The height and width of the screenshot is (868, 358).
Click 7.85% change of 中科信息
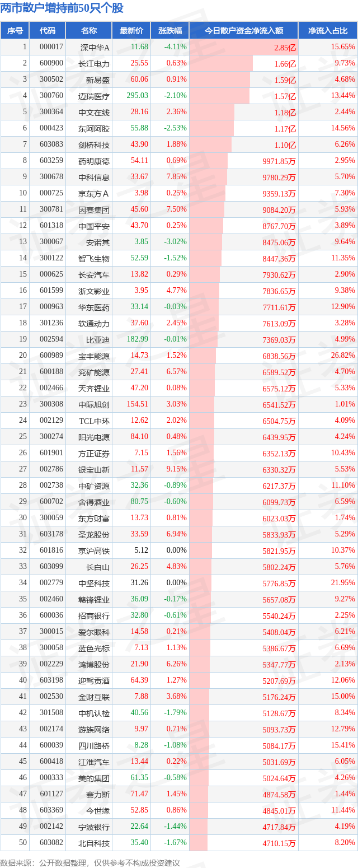tap(177, 177)
